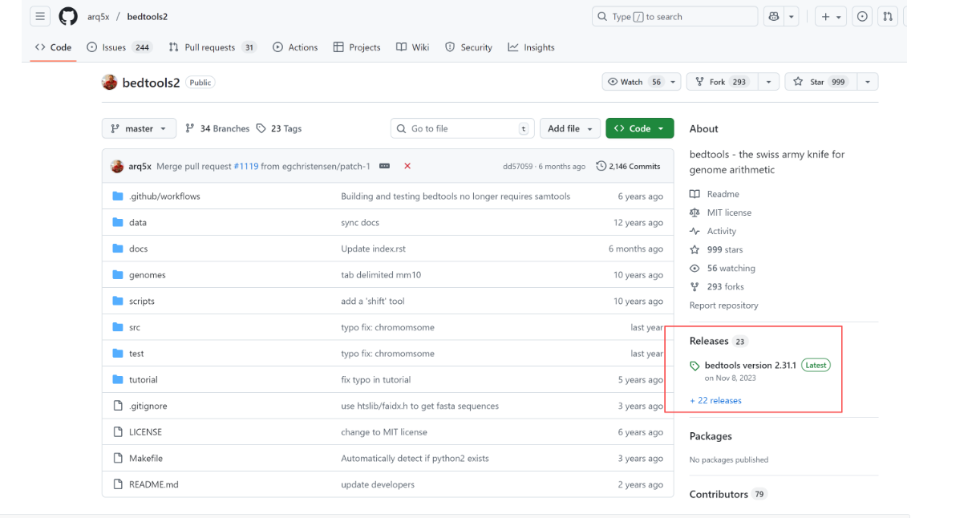The width and height of the screenshot is (980, 518).
Task: Open commit dd57059 hash
Action: (517, 167)
